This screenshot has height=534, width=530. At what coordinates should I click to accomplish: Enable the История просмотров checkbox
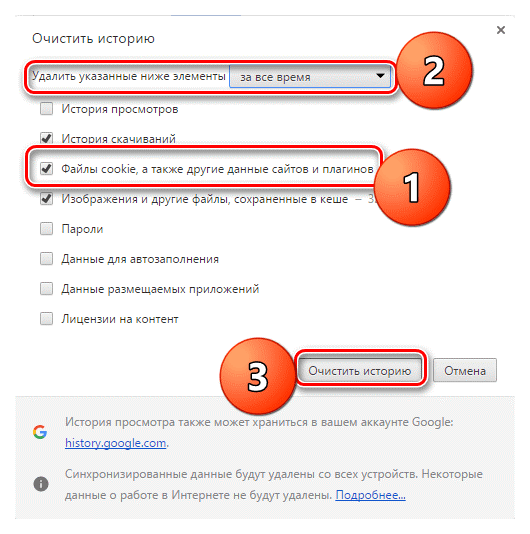pos(46,109)
